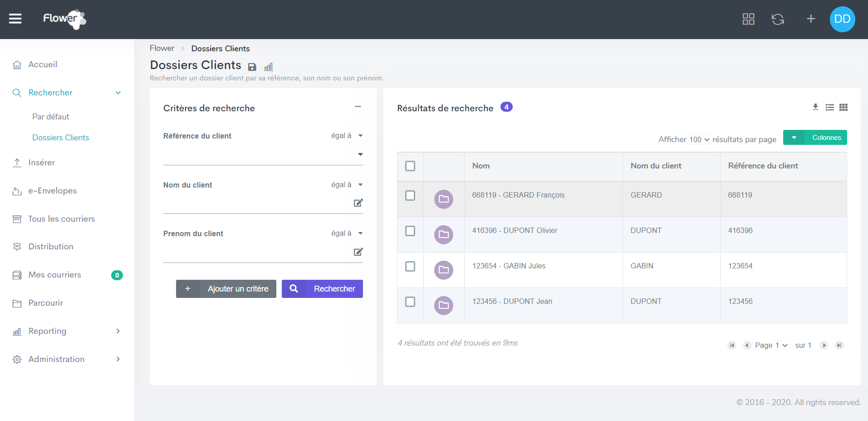This screenshot has height=421, width=868.
Task: Select the 416396 - DUPONT Olivier row checkbox
Action: click(410, 231)
